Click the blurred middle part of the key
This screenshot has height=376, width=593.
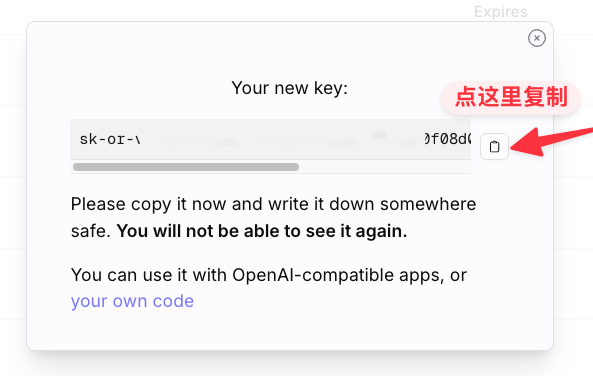pos(282,140)
